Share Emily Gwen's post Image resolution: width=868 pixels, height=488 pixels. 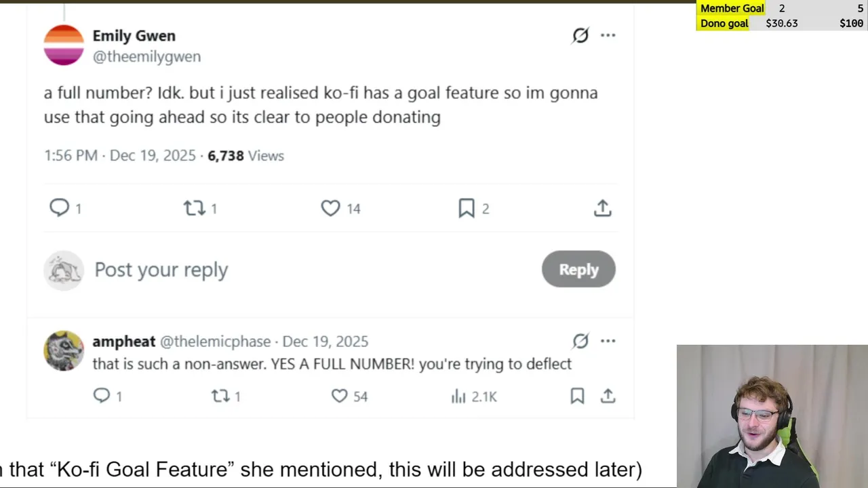click(x=603, y=208)
